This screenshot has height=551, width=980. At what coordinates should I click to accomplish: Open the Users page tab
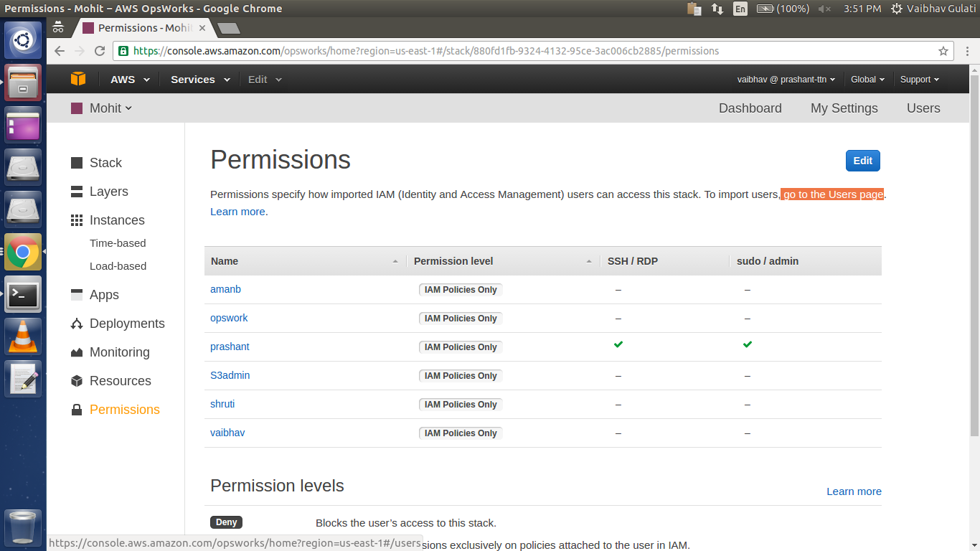coord(923,108)
